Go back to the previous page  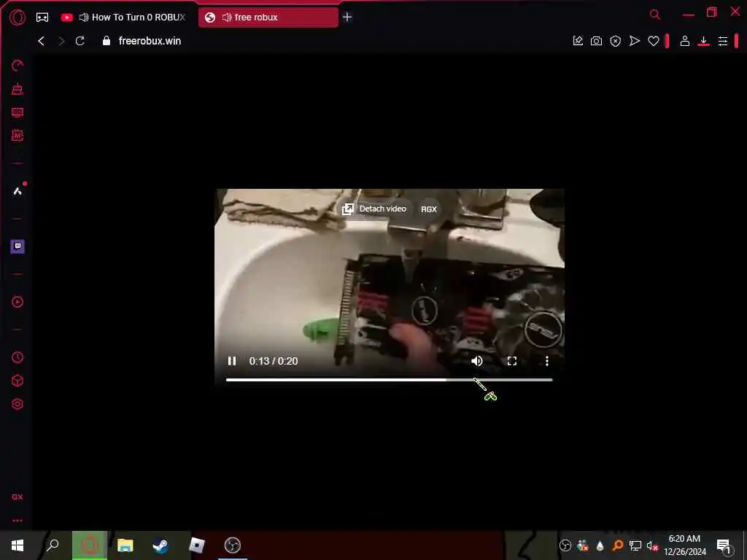pos(42,41)
